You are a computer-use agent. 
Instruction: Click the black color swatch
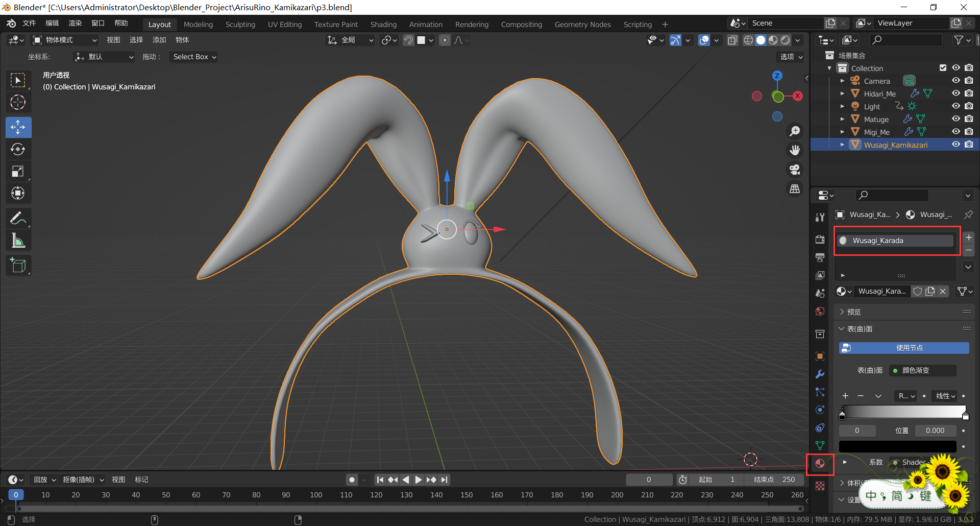point(897,446)
